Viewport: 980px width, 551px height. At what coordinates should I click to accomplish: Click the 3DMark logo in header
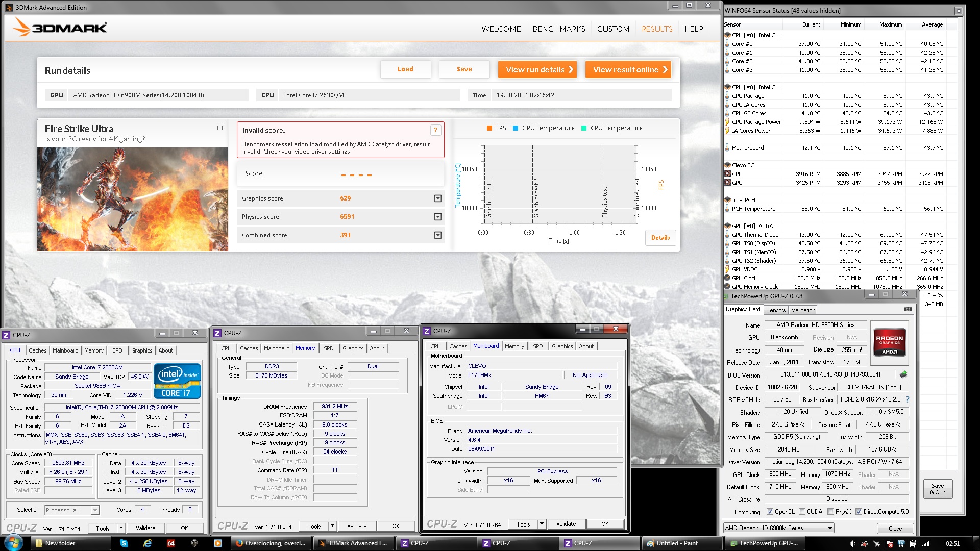coord(60,27)
